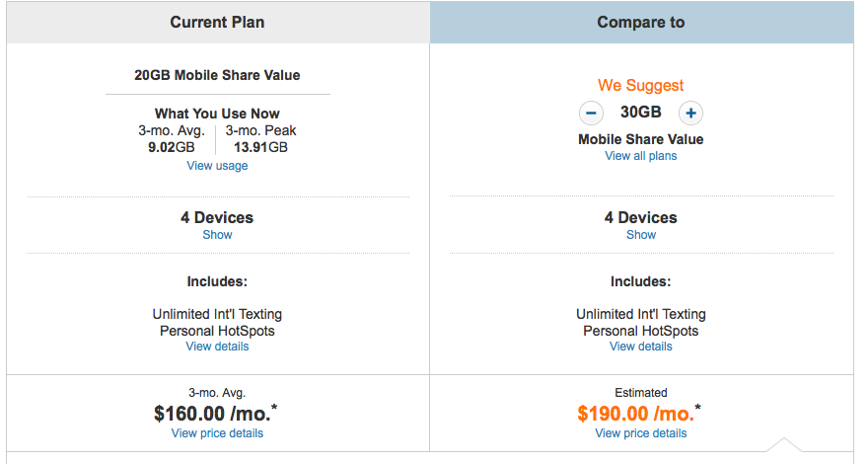
Task: Select the Current Plan column header
Action: [218, 22]
